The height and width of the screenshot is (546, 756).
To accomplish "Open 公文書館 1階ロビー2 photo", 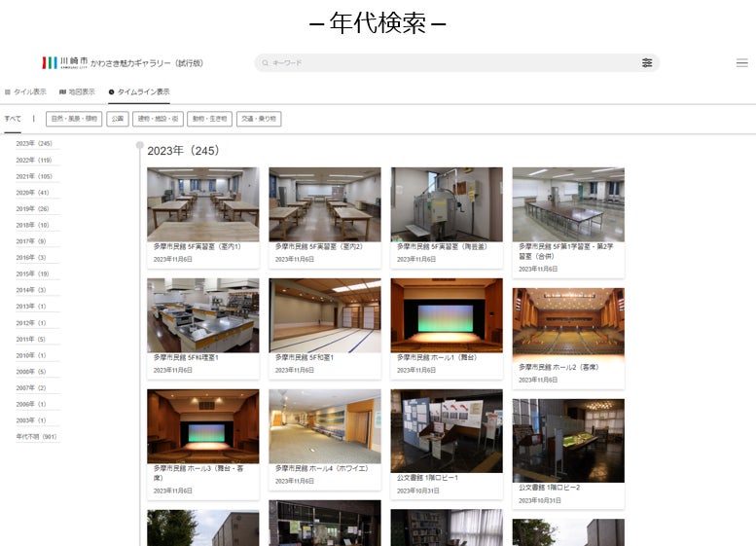I will click(568, 441).
